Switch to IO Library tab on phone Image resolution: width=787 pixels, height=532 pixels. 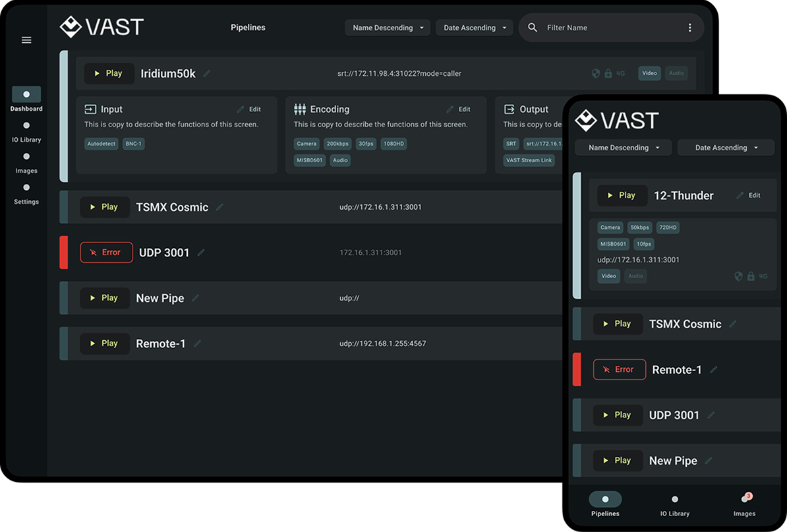pyautogui.click(x=674, y=506)
